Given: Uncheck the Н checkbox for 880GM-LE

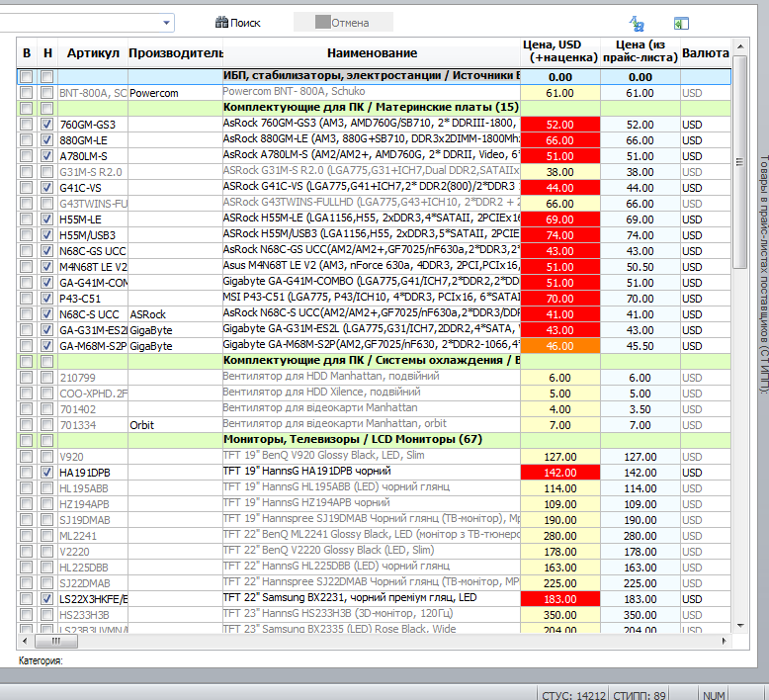Looking at the screenshot, I should point(47,140).
